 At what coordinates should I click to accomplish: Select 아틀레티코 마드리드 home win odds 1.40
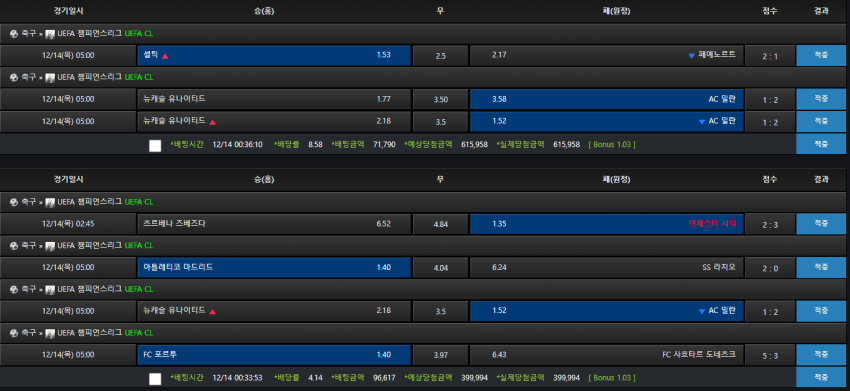click(274, 267)
